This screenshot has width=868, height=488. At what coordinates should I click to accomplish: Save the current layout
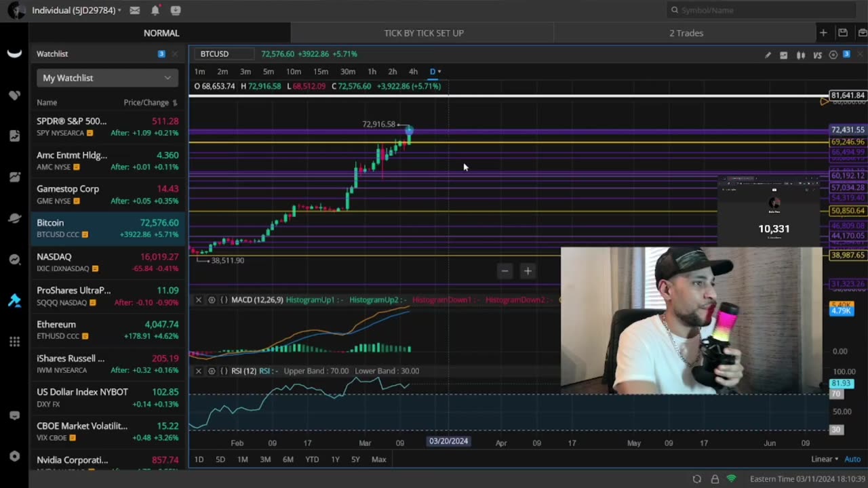[843, 33]
